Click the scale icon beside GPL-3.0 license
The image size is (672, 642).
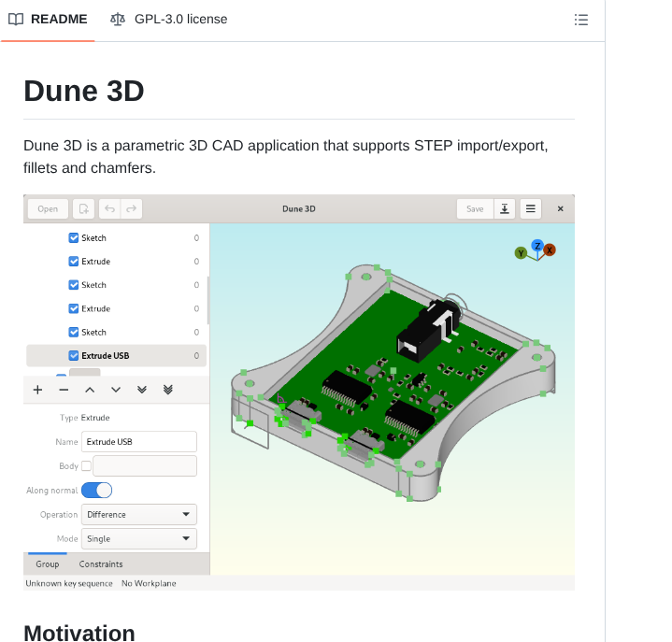pyautogui.click(x=118, y=20)
